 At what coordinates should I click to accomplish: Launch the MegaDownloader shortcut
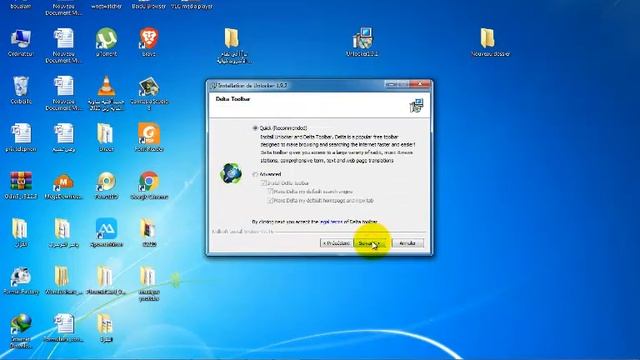click(63, 185)
